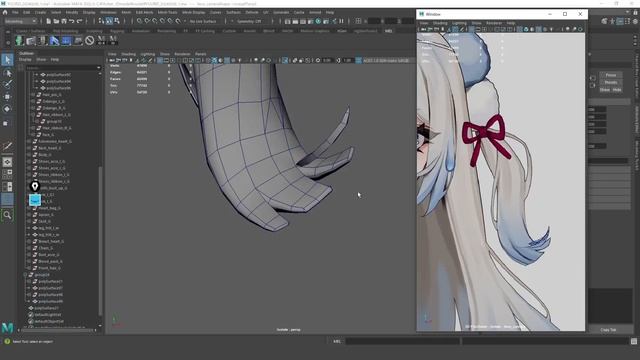Switch to four view pane layout
640x360 pixels.
tap(7, 174)
